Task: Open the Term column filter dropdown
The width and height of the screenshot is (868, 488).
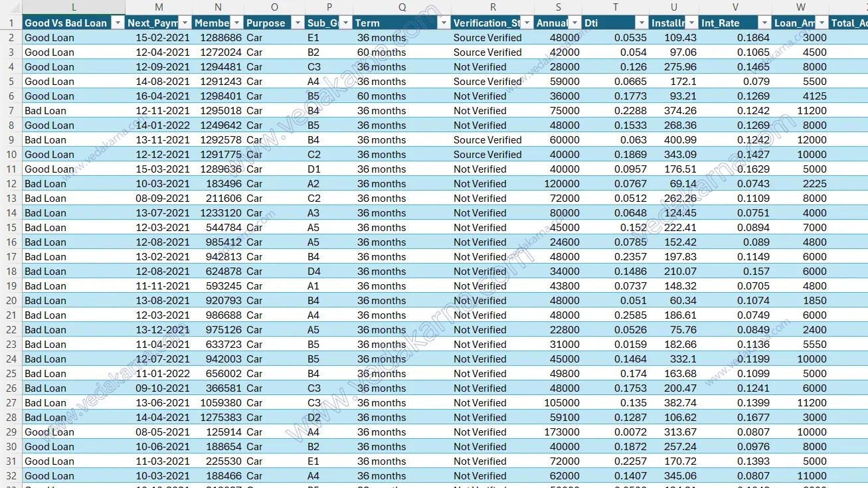Action: 444,23
